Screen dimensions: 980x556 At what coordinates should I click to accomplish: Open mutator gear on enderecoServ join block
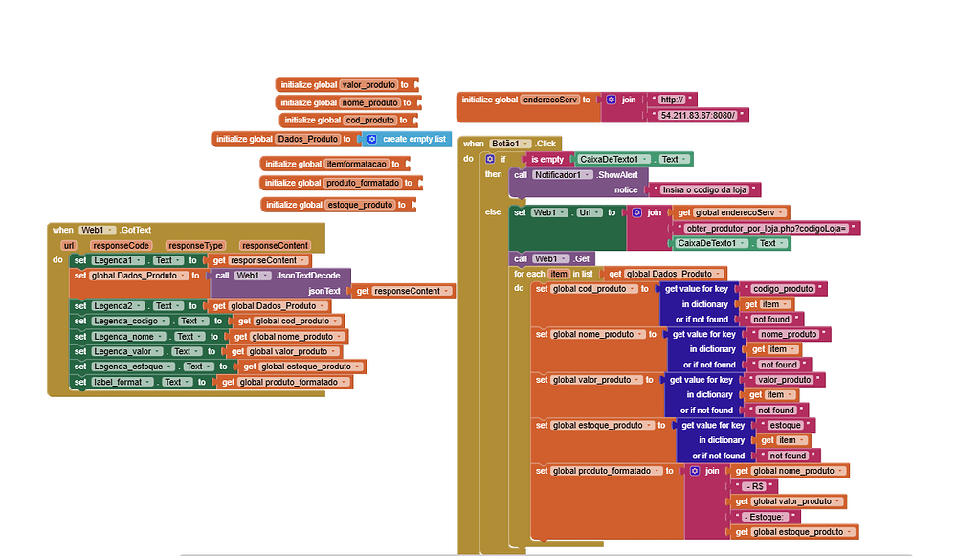tap(610, 100)
